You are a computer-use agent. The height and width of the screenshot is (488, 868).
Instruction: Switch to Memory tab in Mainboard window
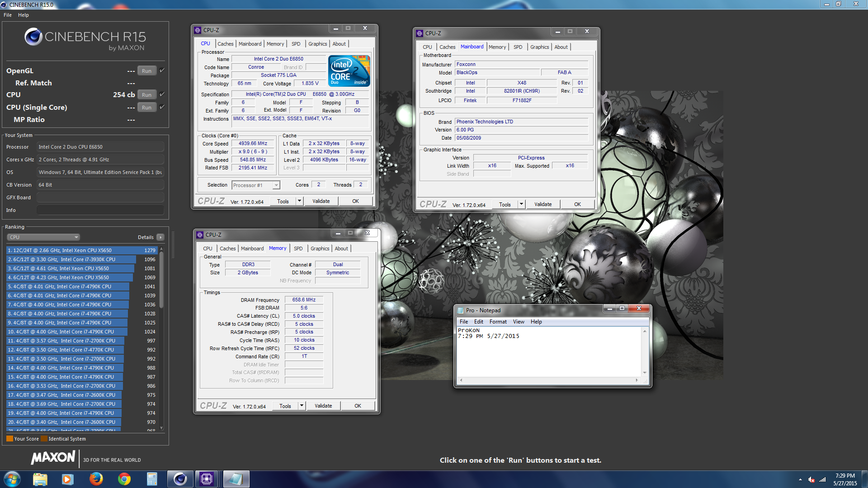(497, 47)
